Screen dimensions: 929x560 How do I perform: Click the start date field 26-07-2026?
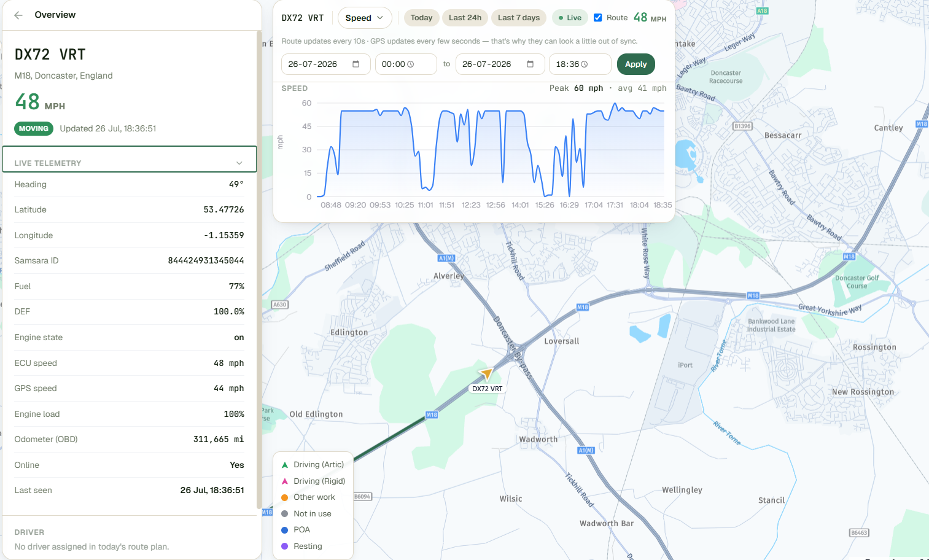(x=325, y=64)
